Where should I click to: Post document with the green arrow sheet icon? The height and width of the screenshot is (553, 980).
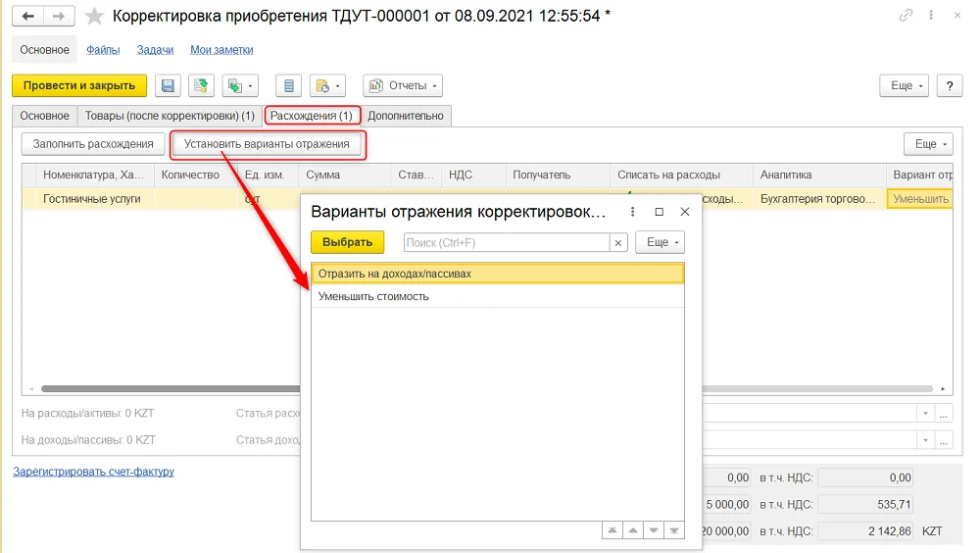(201, 85)
